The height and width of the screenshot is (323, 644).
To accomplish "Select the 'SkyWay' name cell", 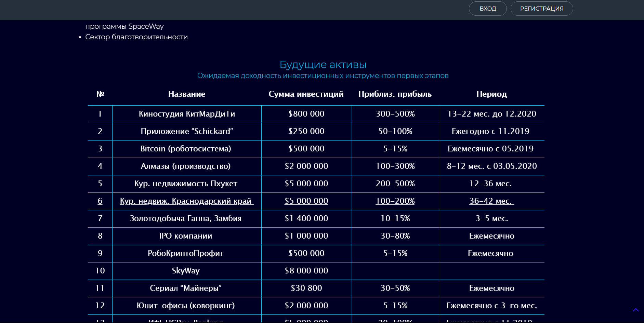I will click(187, 271).
